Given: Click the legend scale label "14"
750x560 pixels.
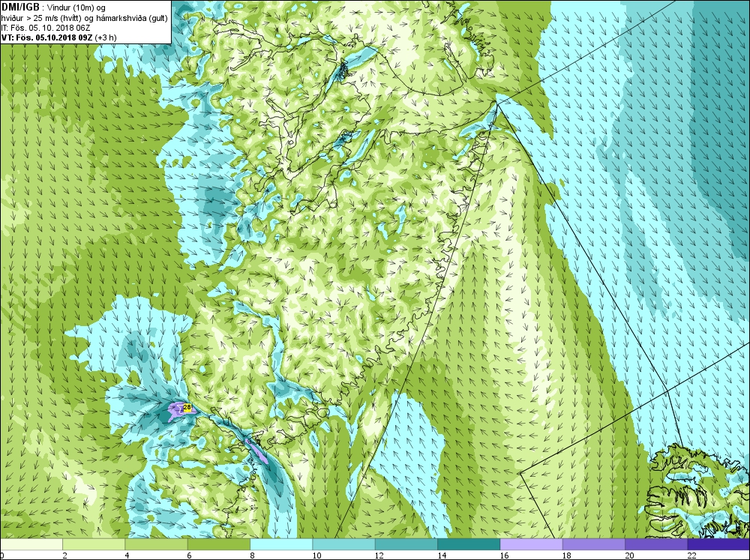Looking at the screenshot, I should [x=442, y=556].
